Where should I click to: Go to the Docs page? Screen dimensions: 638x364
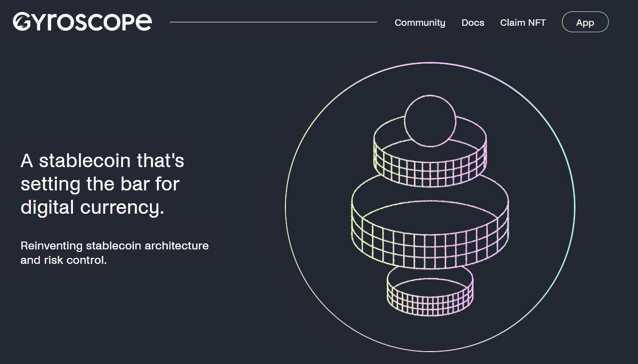pyautogui.click(x=473, y=23)
